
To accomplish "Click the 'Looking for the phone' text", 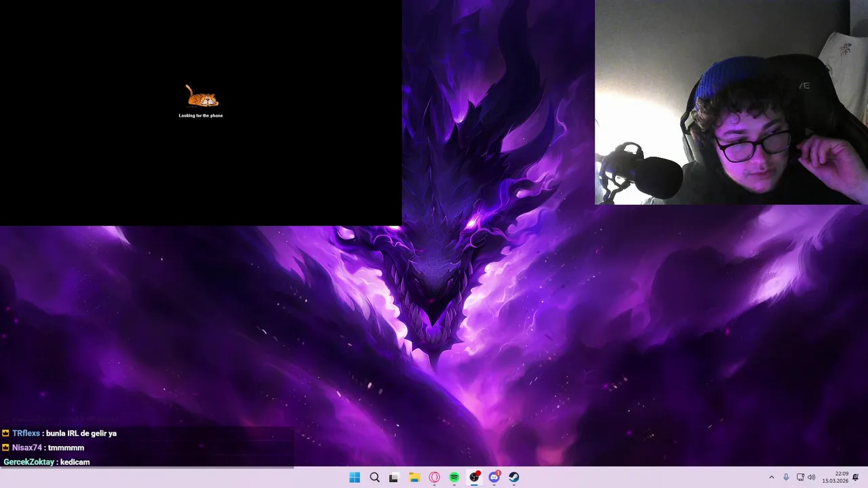I will [201, 116].
